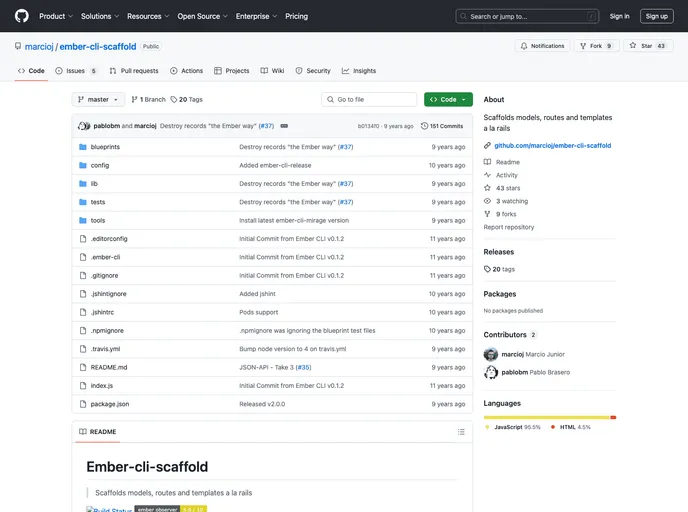Switch to the Issues tab
The width and height of the screenshot is (688, 512).
coord(76,71)
